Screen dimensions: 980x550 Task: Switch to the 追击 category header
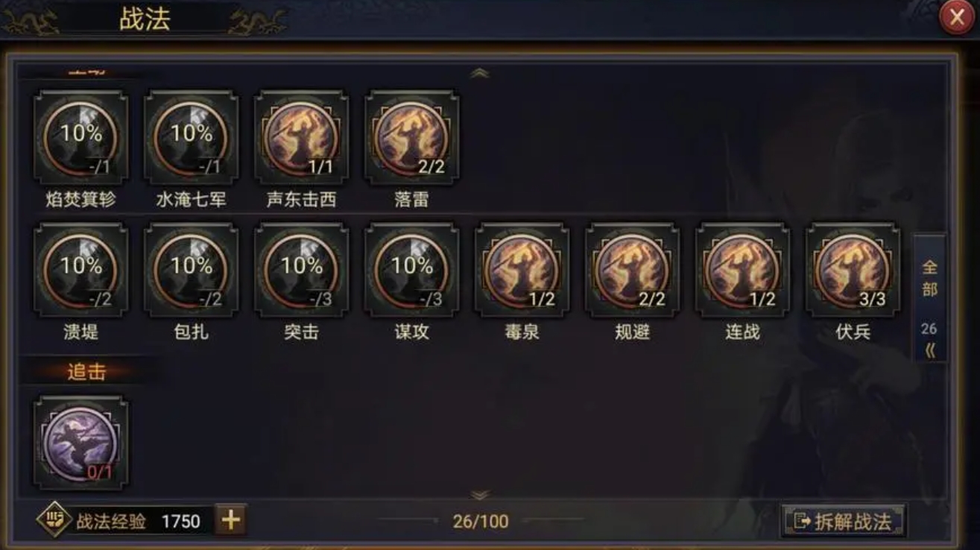click(x=87, y=372)
